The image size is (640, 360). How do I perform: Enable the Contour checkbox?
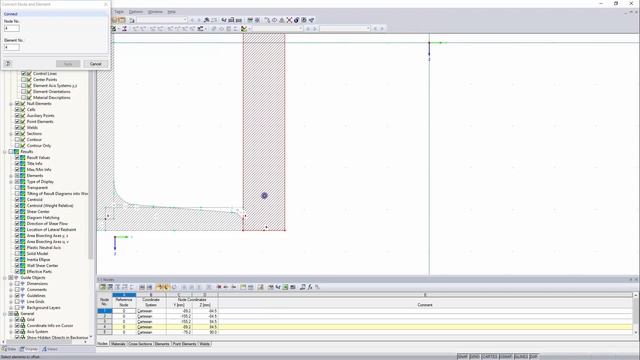[x=17, y=140]
